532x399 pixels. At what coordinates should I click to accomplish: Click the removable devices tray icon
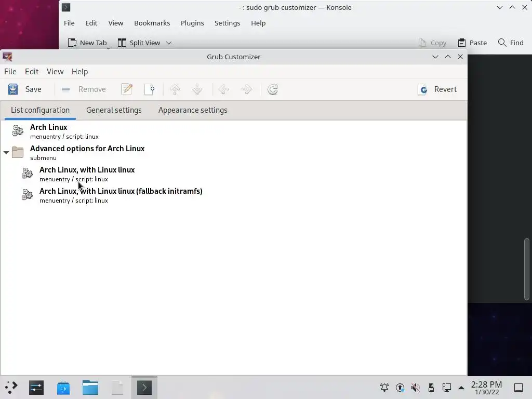[x=431, y=388]
